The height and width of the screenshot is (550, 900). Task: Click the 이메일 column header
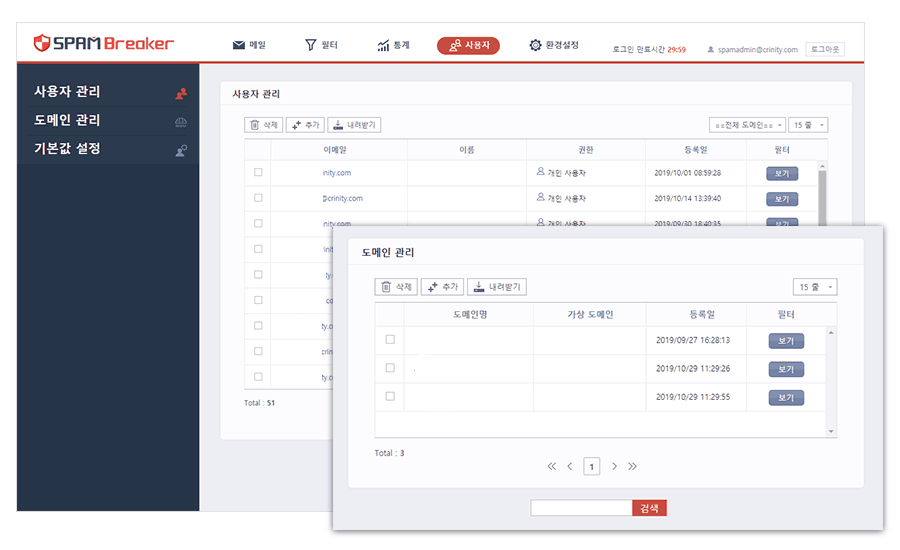[x=335, y=149]
